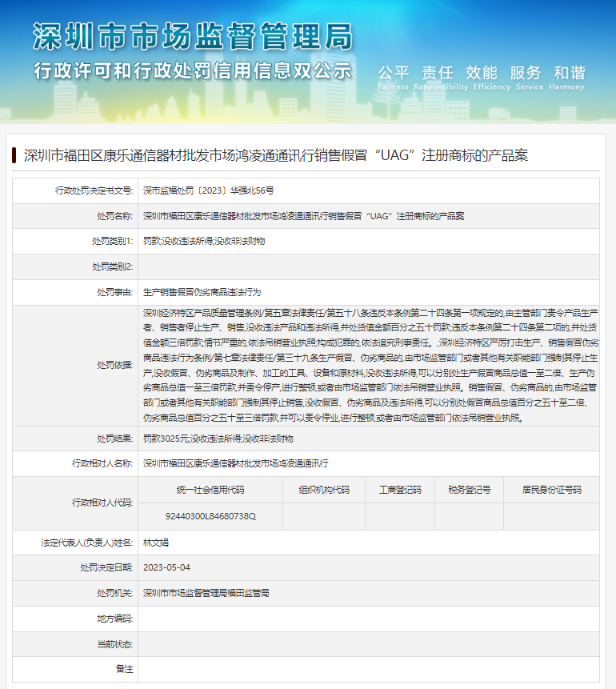Select decision date 2023-05-04
The width and height of the screenshot is (616, 689).
coord(166,567)
